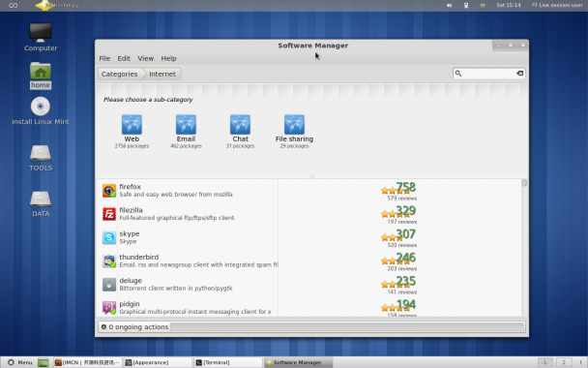Screen dimensions: 588x368
Task: Select the thunderbird package name
Action: pyautogui.click(x=139, y=258)
